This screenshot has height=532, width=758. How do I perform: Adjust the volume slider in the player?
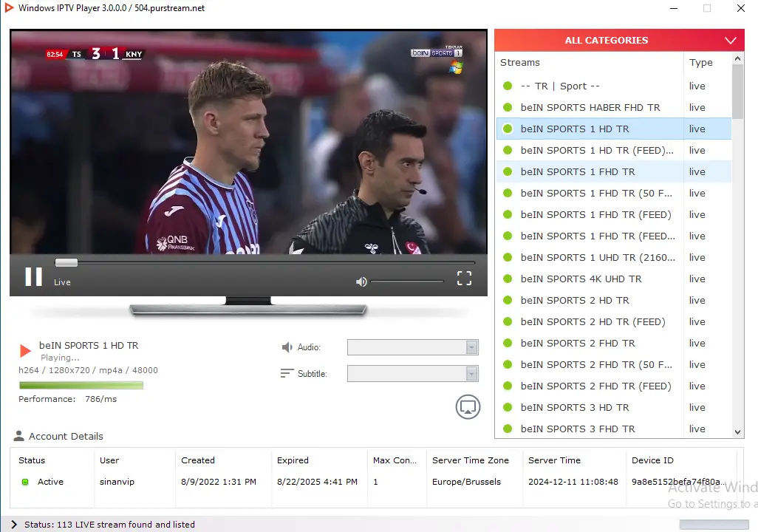click(x=407, y=282)
